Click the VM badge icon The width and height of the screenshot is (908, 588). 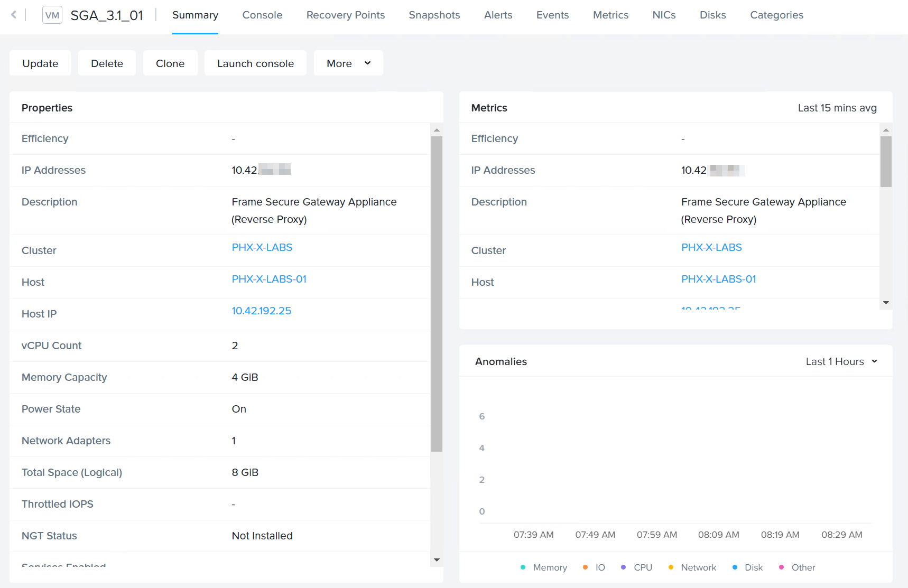pyautogui.click(x=52, y=15)
